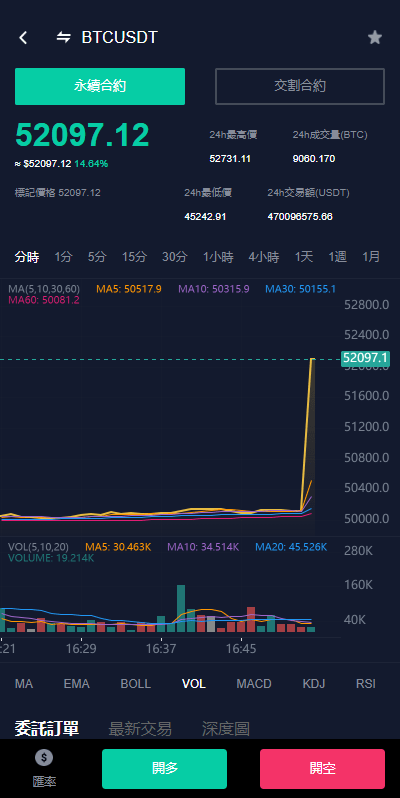
Task: Open the 最新交易 tab
Action: [x=140, y=729]
